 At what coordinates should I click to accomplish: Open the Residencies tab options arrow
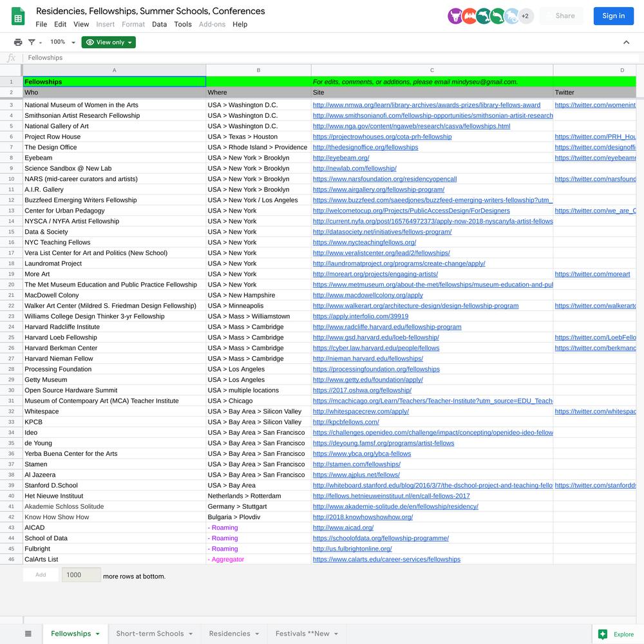tap(257, 634)
